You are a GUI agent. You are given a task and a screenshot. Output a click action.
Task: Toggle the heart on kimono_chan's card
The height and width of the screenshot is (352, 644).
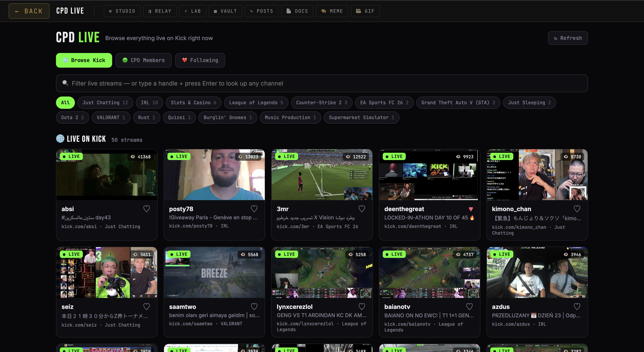coord(577,209)
